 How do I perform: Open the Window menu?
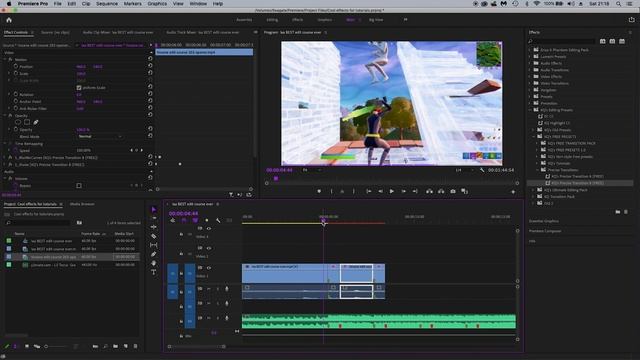[x=198, y=4]
